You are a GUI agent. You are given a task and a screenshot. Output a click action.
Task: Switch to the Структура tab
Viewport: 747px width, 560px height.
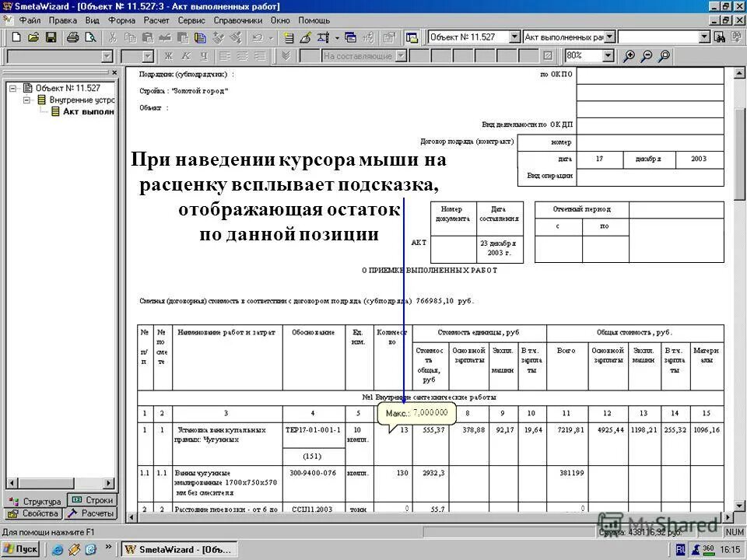[x=36, y=501]
